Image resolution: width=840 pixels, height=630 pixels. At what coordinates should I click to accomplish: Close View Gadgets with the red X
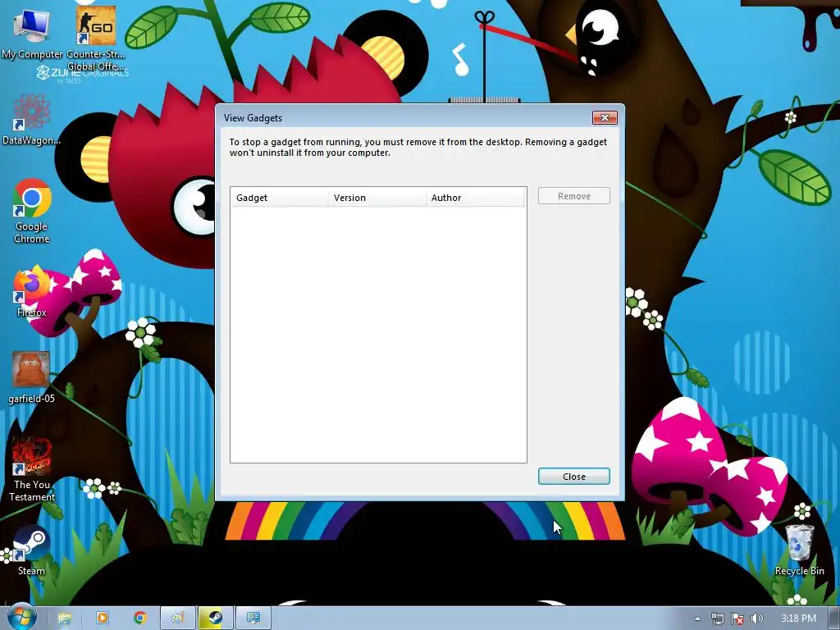click(605, 117)
